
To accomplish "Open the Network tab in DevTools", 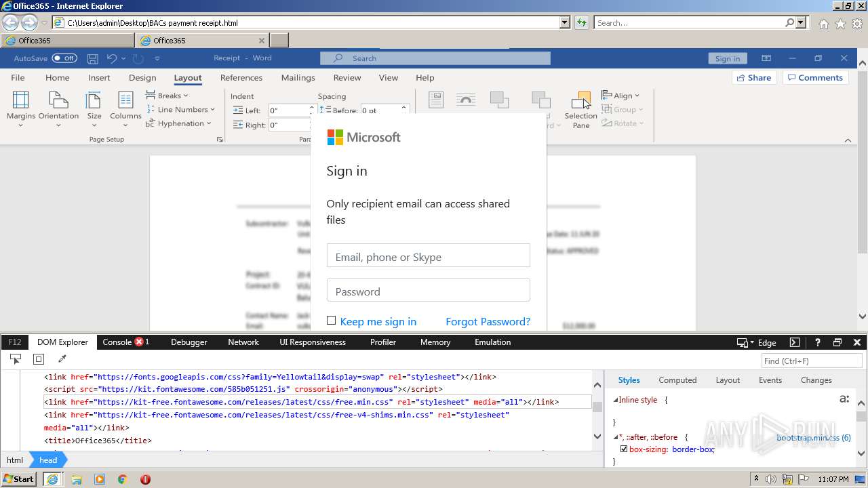I will 243,342.
